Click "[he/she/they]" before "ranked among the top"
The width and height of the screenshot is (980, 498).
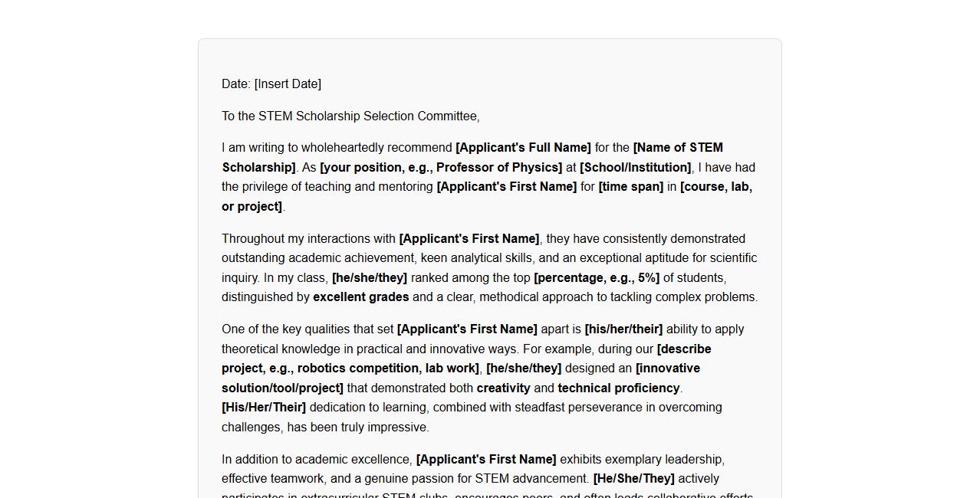coord(370,278)
